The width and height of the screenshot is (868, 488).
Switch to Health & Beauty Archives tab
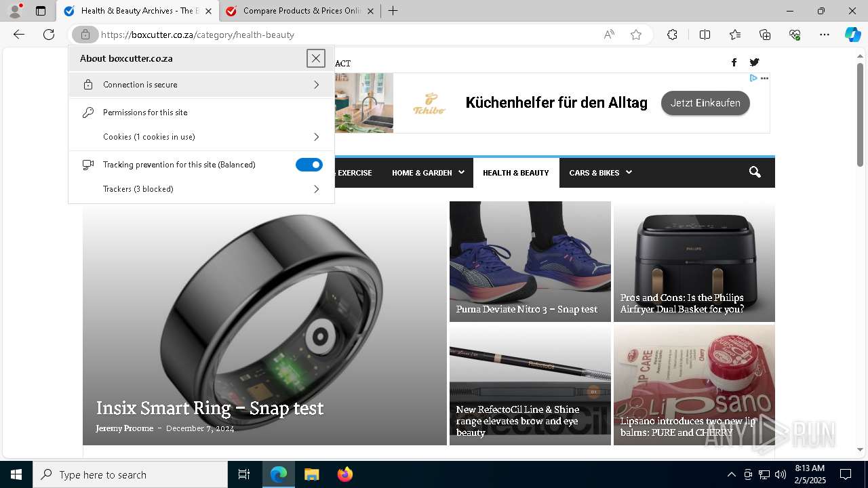click(x=138, y=11)
